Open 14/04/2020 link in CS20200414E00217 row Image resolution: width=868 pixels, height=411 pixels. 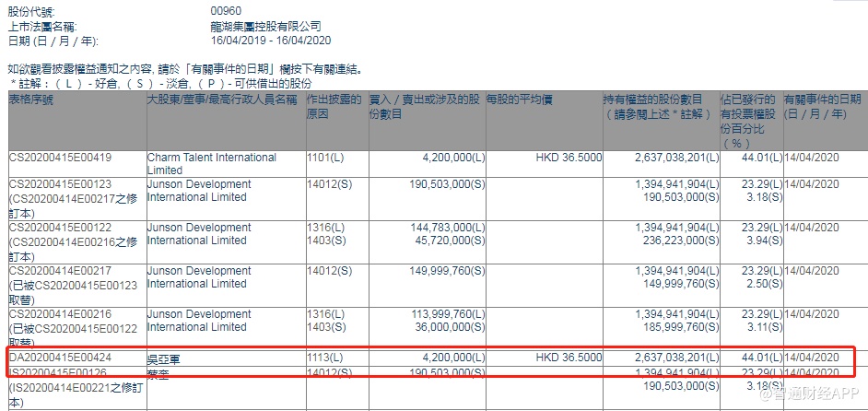coord(812,271)
